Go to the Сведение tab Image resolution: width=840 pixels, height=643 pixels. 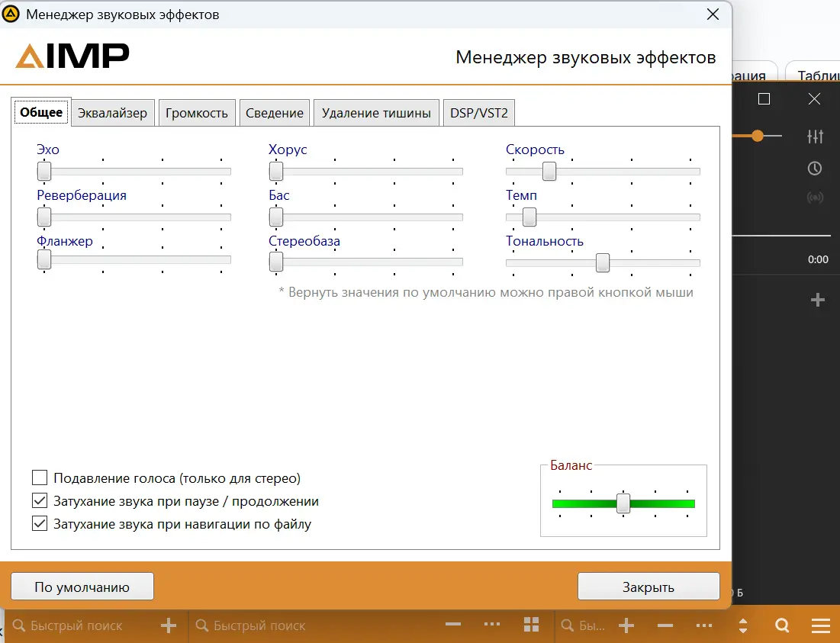coord(275,113)
